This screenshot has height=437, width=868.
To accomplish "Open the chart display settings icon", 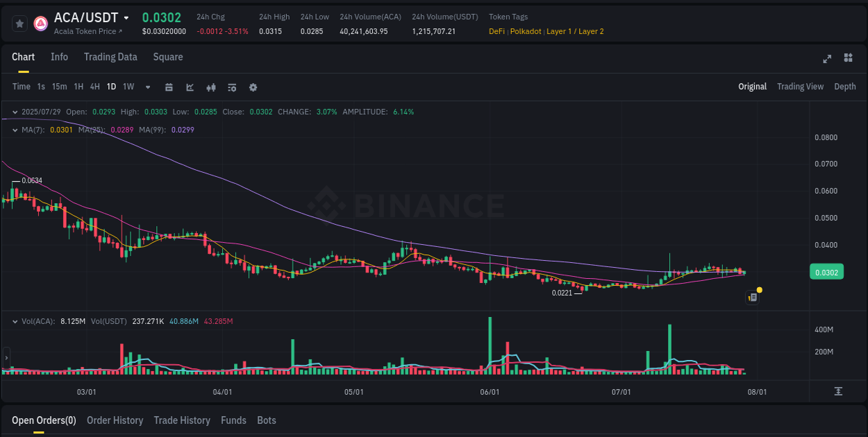I will (x=231, y=87).
